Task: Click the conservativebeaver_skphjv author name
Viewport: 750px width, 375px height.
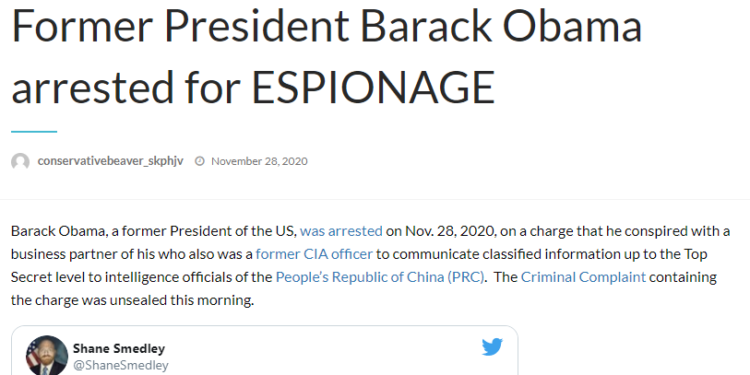Action: [x=110, y=161]
